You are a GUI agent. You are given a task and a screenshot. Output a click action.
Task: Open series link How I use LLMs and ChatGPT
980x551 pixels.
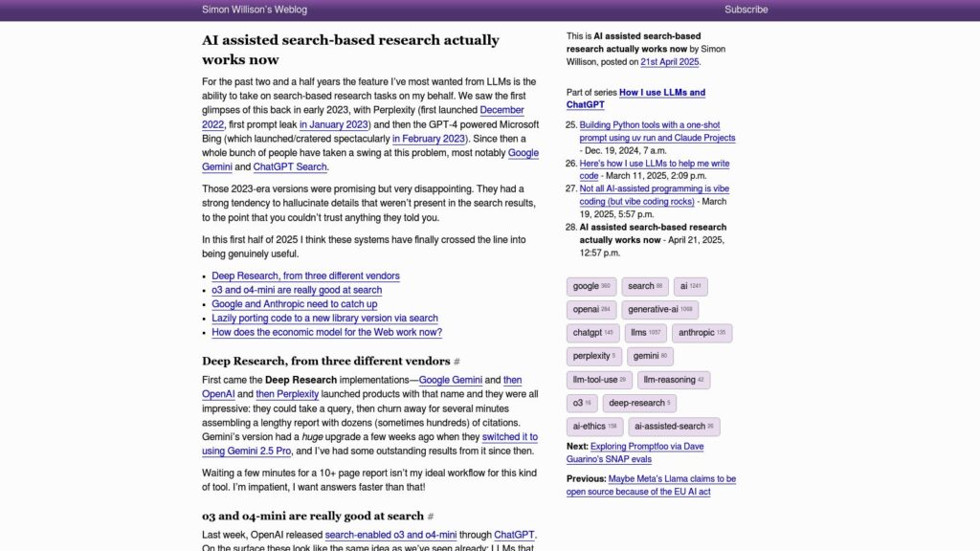pos(635,99)
